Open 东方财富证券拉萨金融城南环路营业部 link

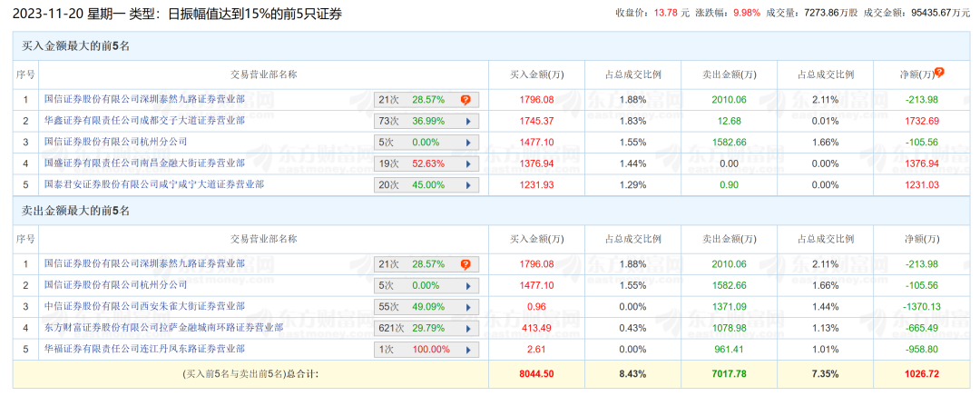[x=163, y=327]
